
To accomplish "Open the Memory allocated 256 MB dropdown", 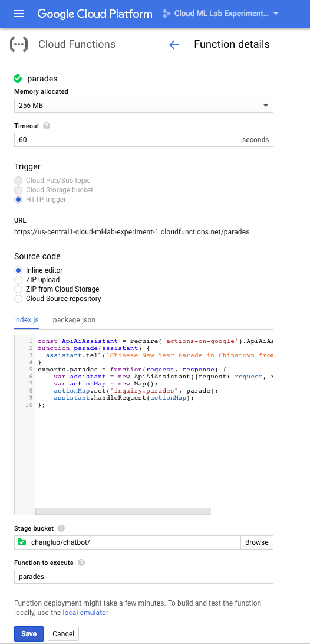I will point(144,106).
